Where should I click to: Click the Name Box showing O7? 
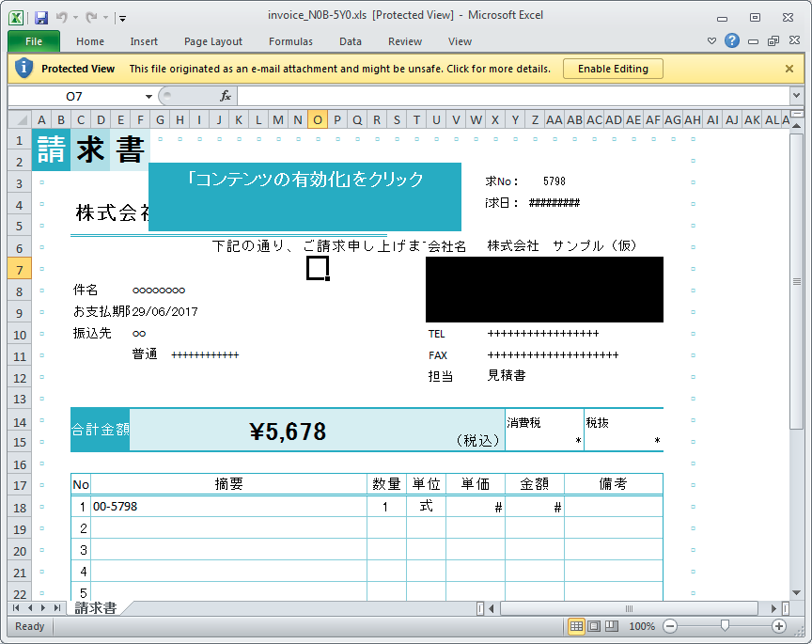(x=74, y=97)
